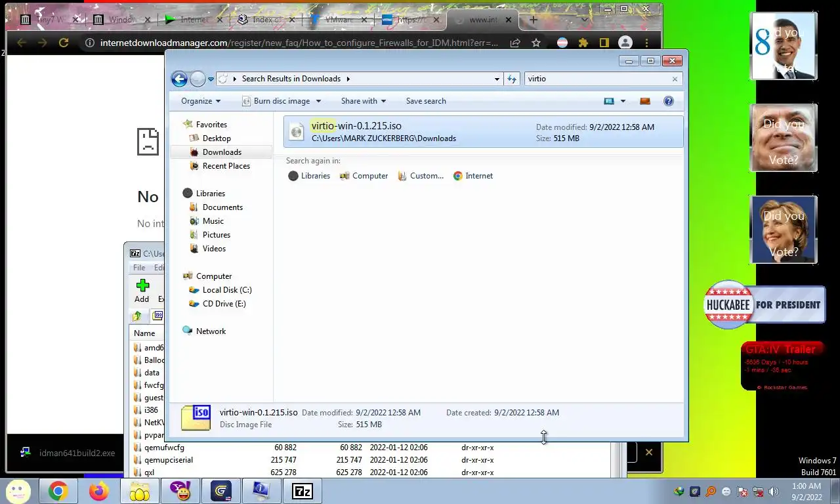
Task: Select Favorites in navigation pane
Action: point(211,125)
